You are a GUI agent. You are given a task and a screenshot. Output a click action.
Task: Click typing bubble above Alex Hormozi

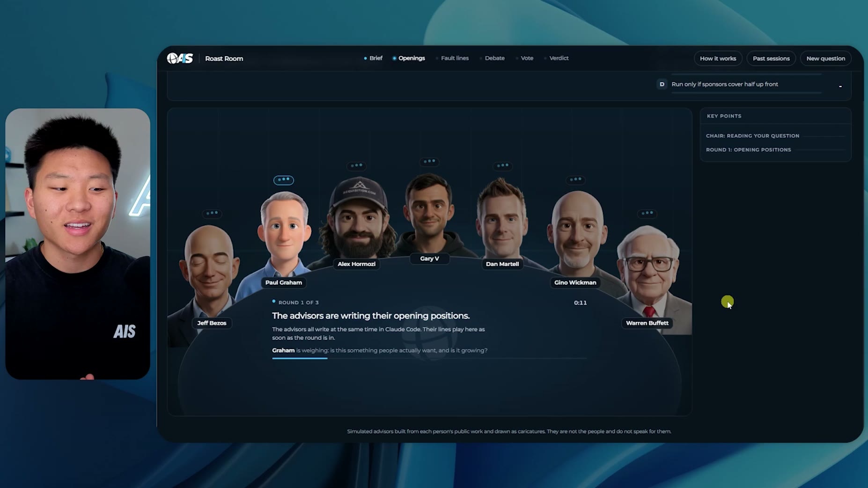(x=356, y=166)
